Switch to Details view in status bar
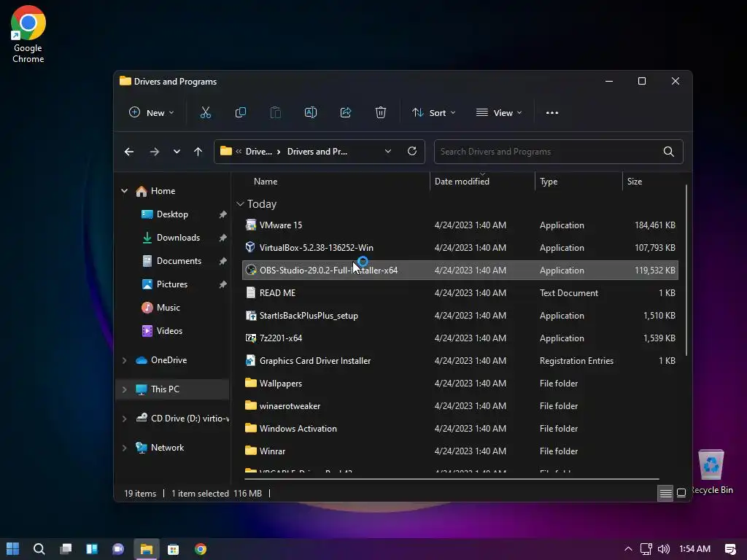 pyautogui.click(x=665, y=494)
